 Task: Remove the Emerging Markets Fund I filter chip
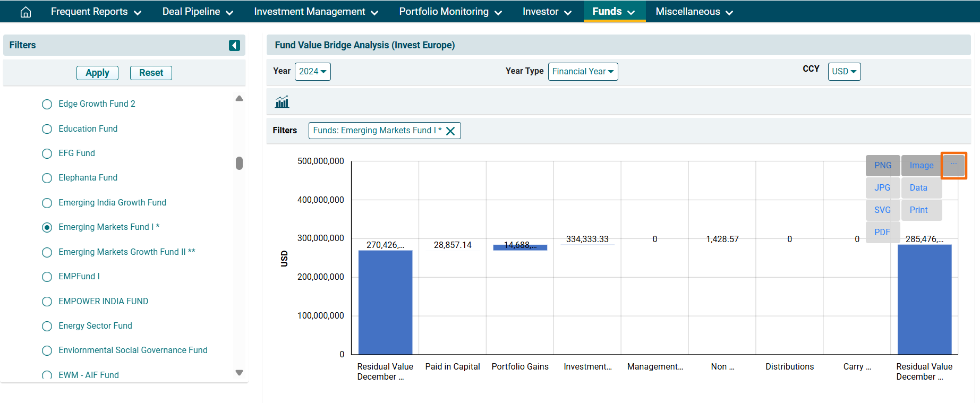pos(450,131)
